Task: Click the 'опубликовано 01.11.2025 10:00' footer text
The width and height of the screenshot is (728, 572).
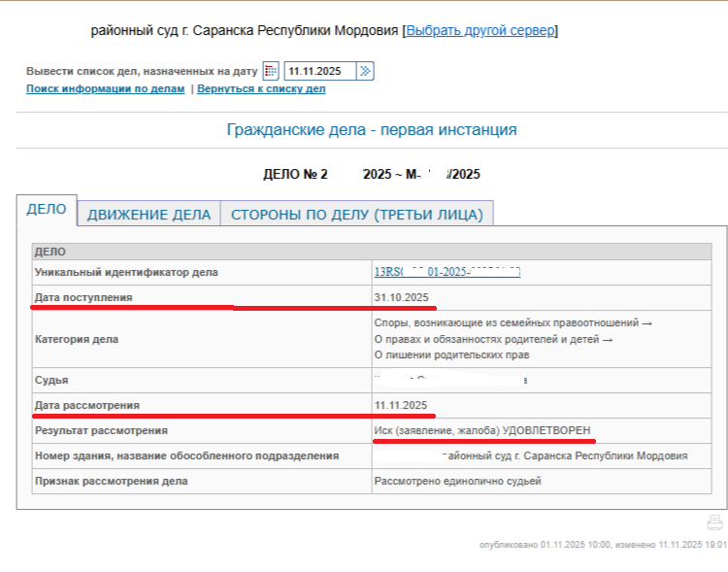Action: 546,545
